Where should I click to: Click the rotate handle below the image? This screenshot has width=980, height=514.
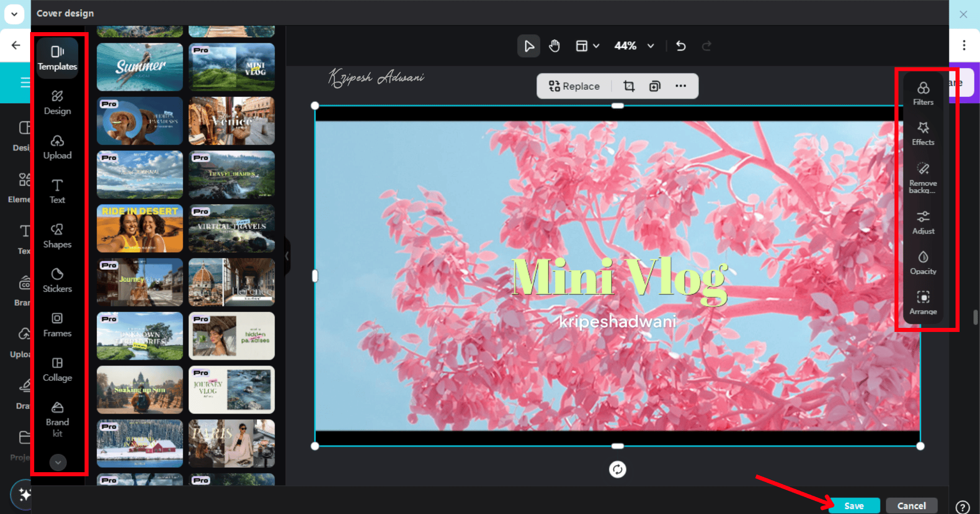pos(618,469)
